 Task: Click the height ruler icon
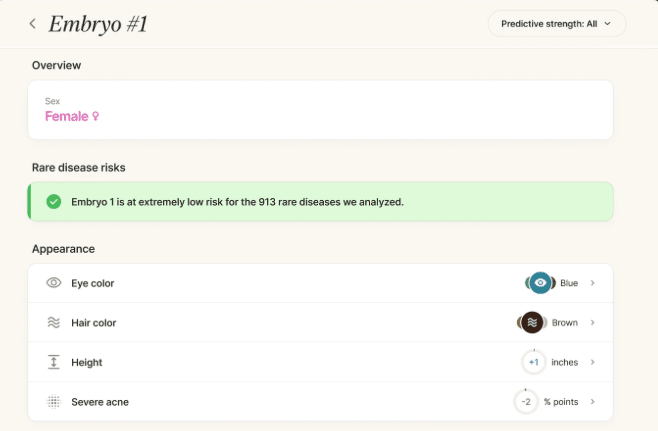pos(54,362)
